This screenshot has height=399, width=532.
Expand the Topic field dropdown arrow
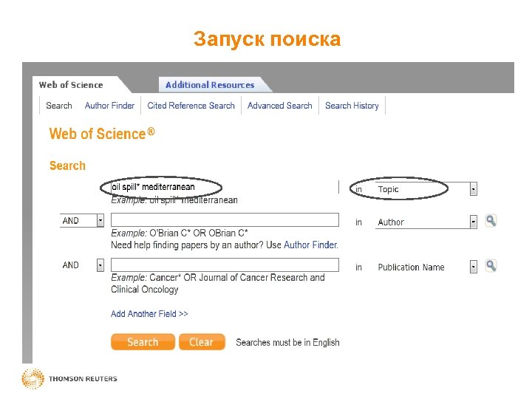click(474, 189)
